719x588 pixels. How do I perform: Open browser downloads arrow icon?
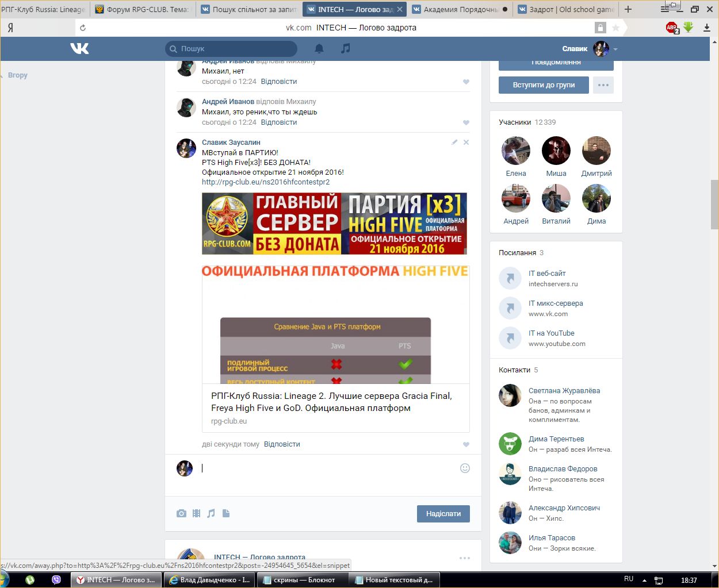tap(707, 28)
